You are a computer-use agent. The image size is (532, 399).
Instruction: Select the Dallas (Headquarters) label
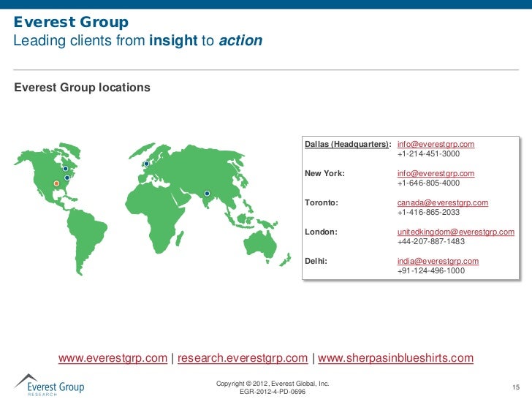tap(348, 144)
